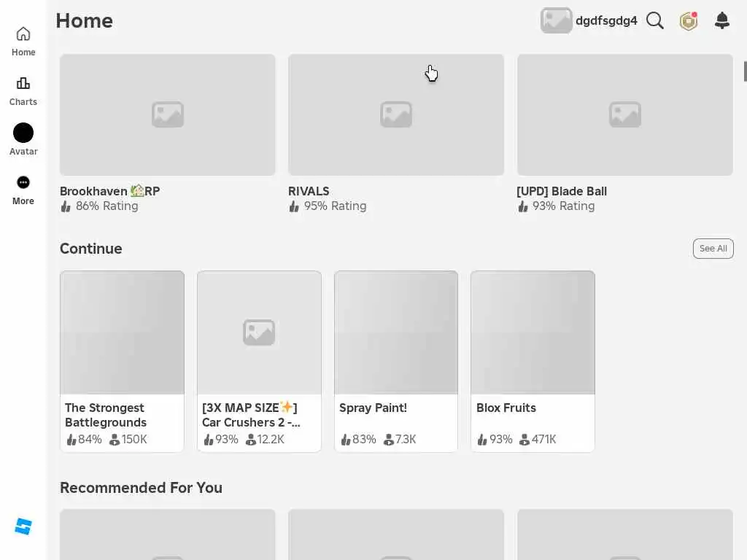The width and height of the screenshot is (747, 560).
Task: Click the Brookhaven RP title text
Action: [109, 192]
